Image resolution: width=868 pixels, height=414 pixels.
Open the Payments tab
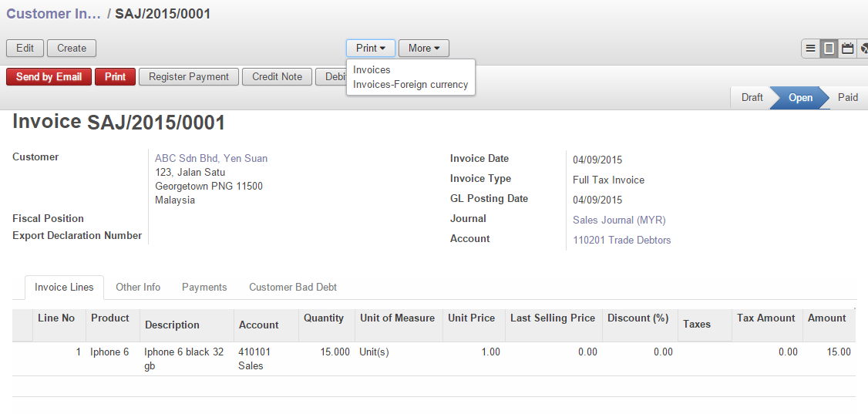(x=204, y=287)
